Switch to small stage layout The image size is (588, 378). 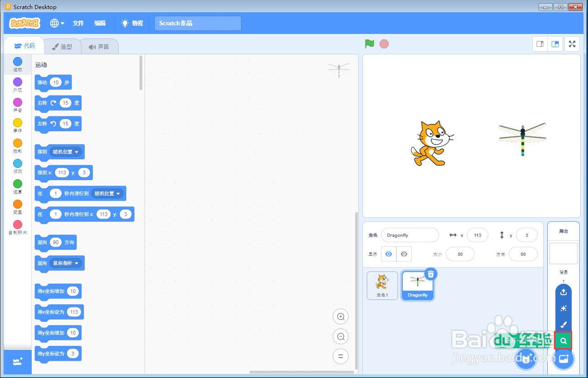[x=540, y=44]
